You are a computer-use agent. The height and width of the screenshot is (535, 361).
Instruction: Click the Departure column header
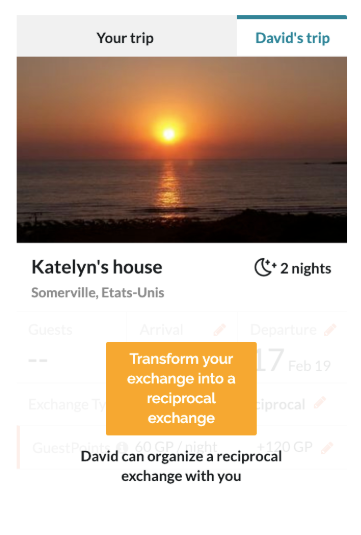(283, 330)
